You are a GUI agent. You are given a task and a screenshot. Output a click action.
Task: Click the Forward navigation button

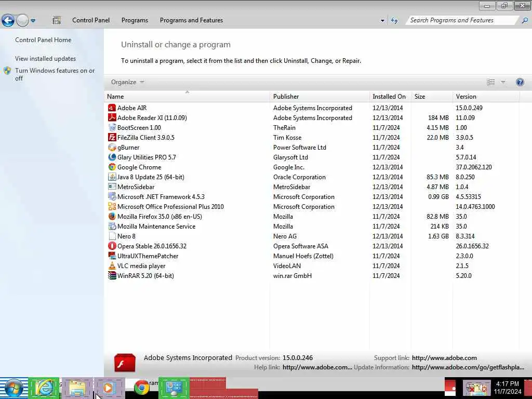[22, 20]
